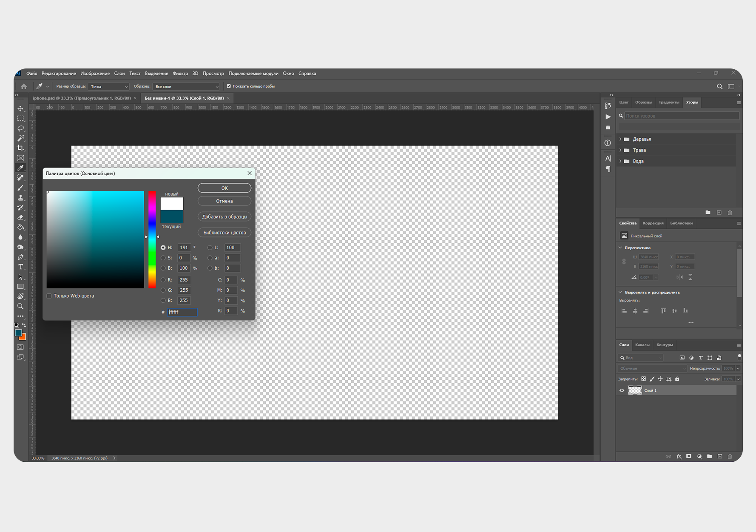Select the Blur tool

(20, 237)
